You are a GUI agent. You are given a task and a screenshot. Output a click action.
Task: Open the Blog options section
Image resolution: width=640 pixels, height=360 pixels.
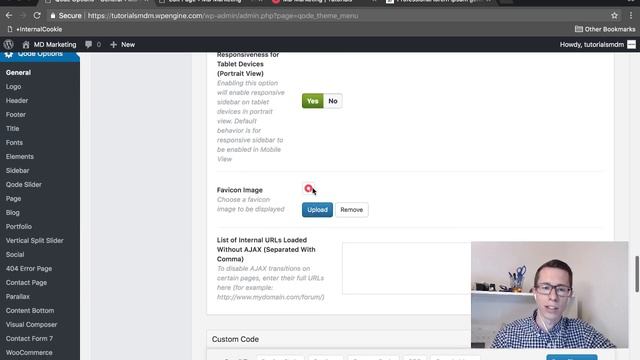pyautogui.click(x=12, y=212)
